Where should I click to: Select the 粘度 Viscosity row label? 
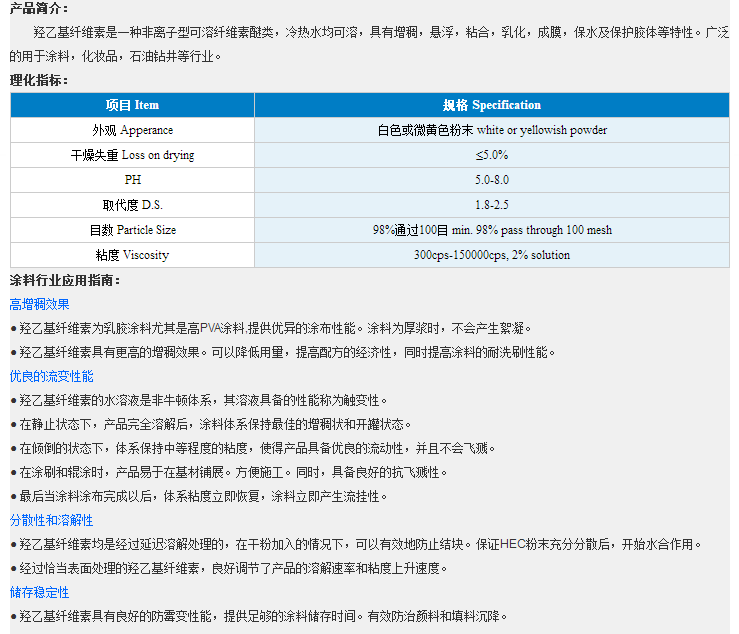[x=132, y=255]
